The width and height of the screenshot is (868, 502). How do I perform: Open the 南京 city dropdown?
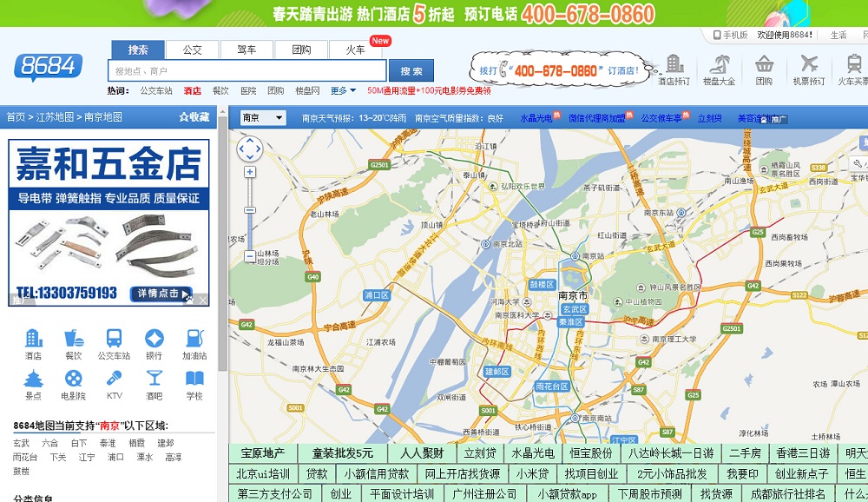click(263, 117)
